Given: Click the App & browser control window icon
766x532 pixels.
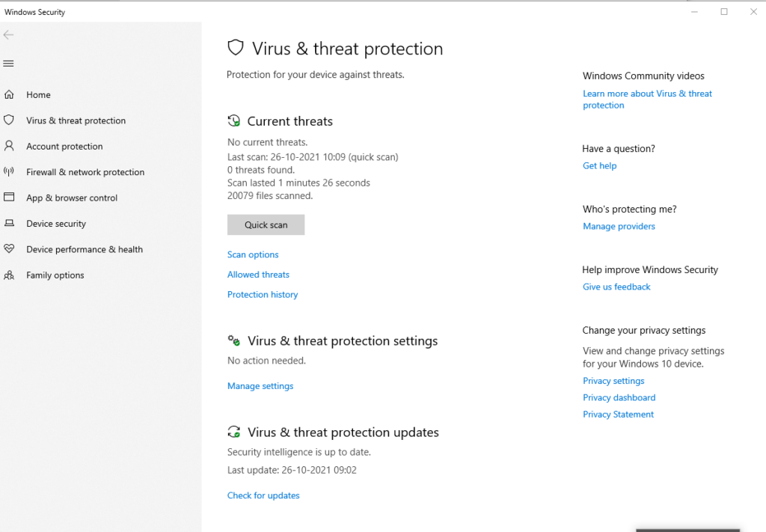Looking at the screenshot, I should point(9,197).
